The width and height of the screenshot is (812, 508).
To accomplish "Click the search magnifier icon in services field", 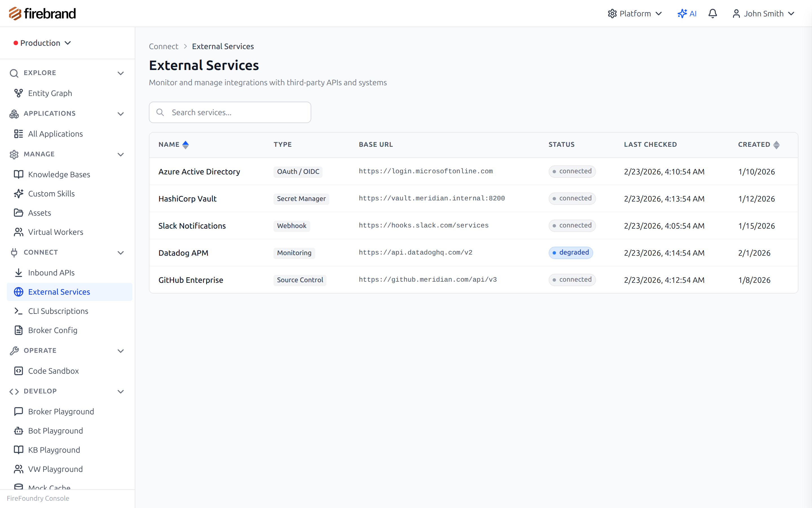I will pyautogui.click(x=160, y=112).
